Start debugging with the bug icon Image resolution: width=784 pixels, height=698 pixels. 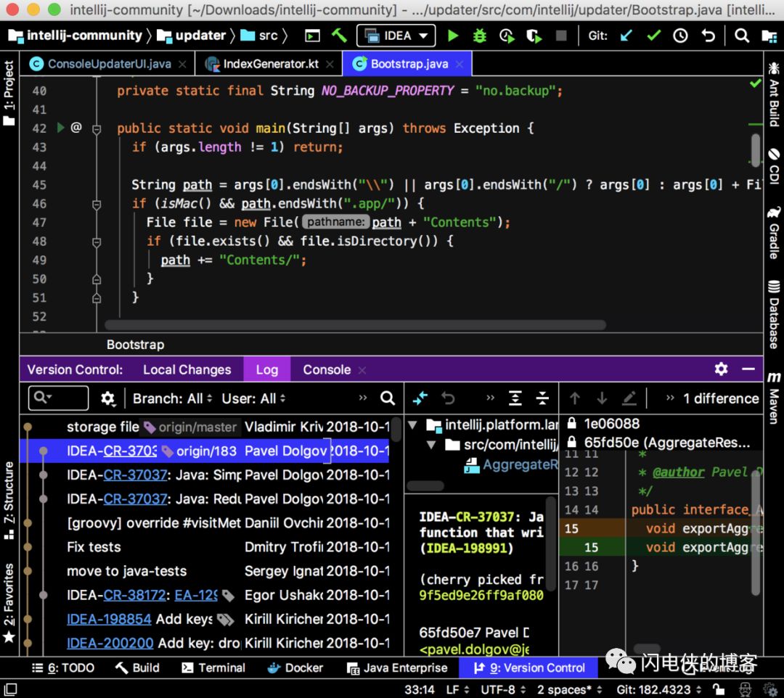[480, 36]
